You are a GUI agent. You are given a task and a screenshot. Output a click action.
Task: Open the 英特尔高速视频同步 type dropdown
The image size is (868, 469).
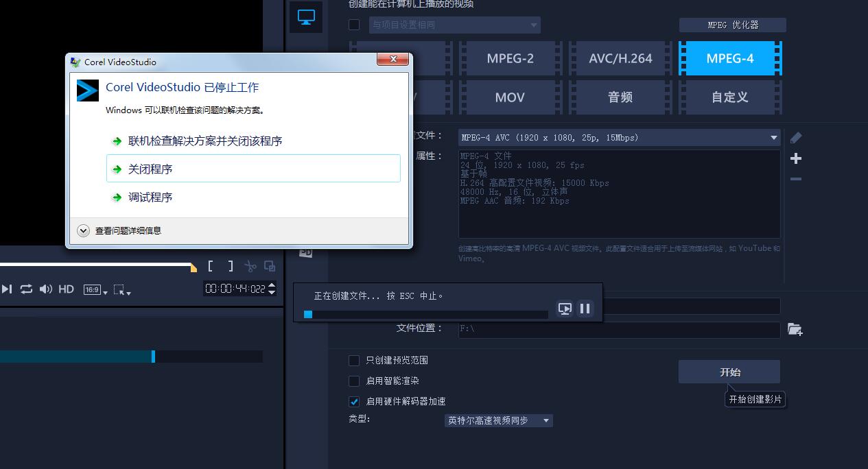point(499,420)
